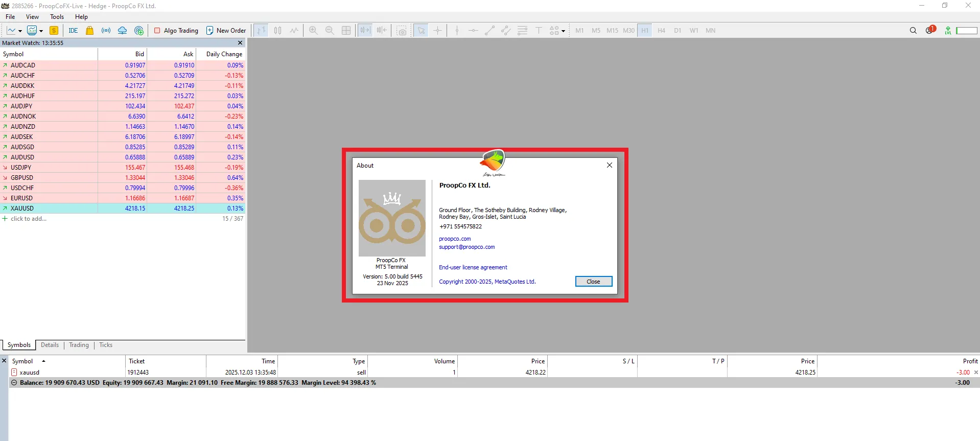Open the Tools menu
This screenshot has height=441, width=980.
(57, 17)
